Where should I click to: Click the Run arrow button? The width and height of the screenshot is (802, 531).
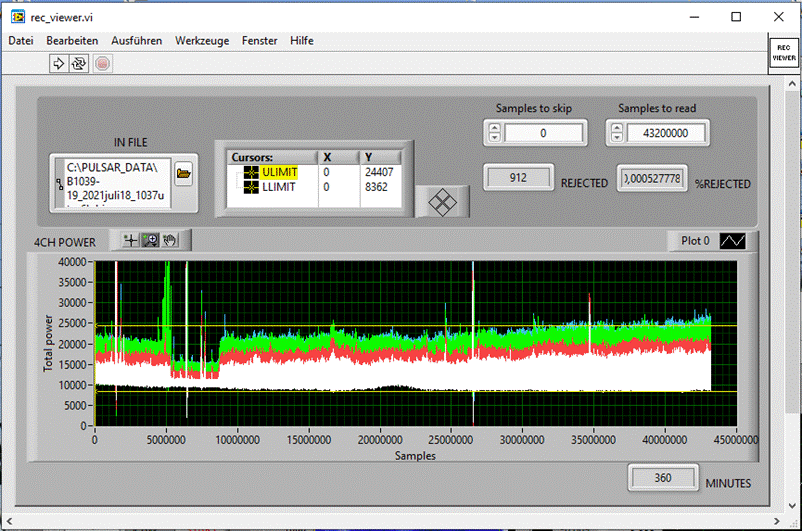click(x=58, y=63)
